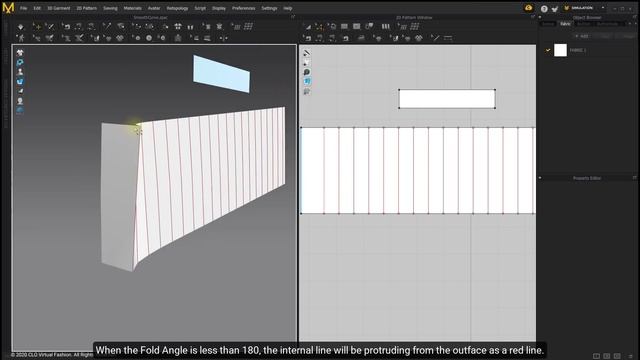
Task: Click the sewing machine icon starting 2D toolbar second row
Action: coord(307,38)
